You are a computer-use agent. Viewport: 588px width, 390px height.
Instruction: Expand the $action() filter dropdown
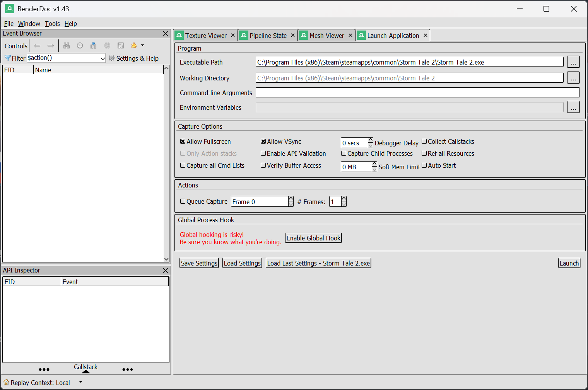[x=103, y=58]
